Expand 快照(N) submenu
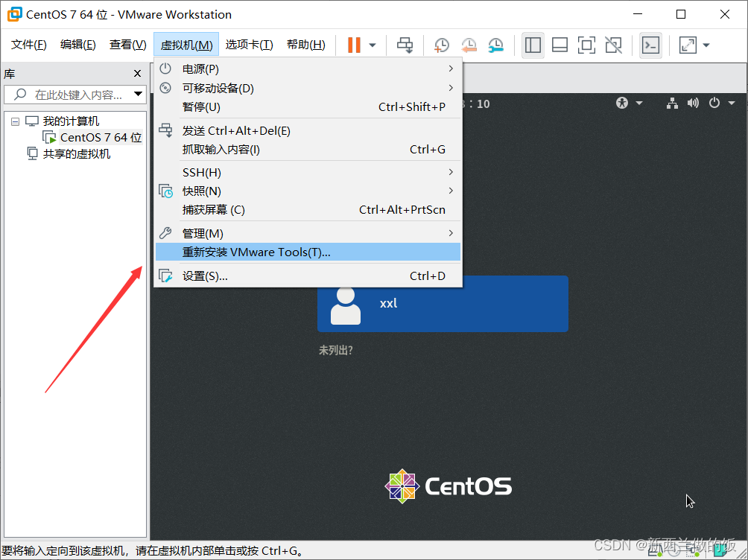The width and height of the screenshot is (748, 560). tap(308, 191)
